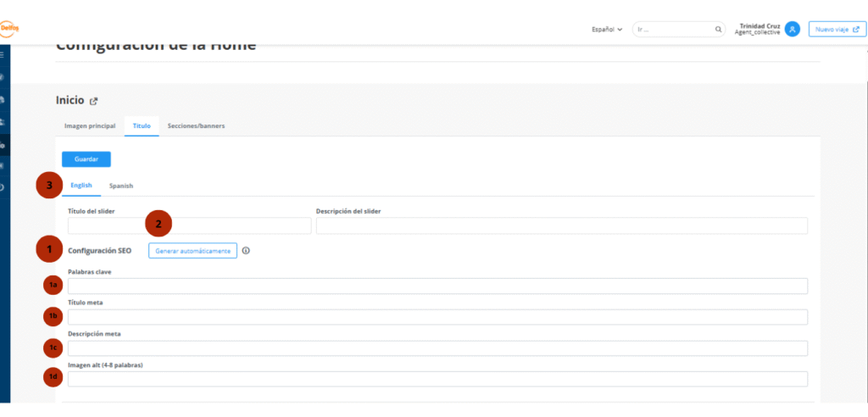Expand the Español language dropdown
This screenshot has height=417, width=868.
tap(607, 29)
